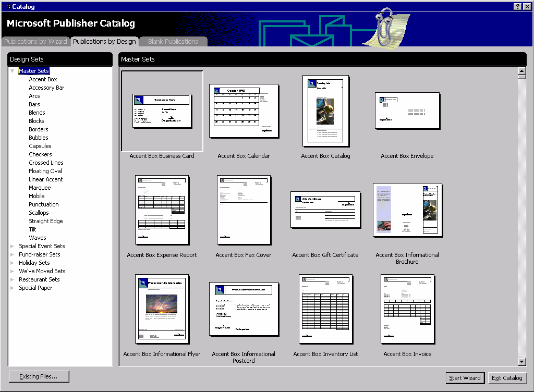The width and height of the screenshot is (534, 392).
Task: Select the Tilt design set
Action: pyautogui.click(x=33, y=229)
